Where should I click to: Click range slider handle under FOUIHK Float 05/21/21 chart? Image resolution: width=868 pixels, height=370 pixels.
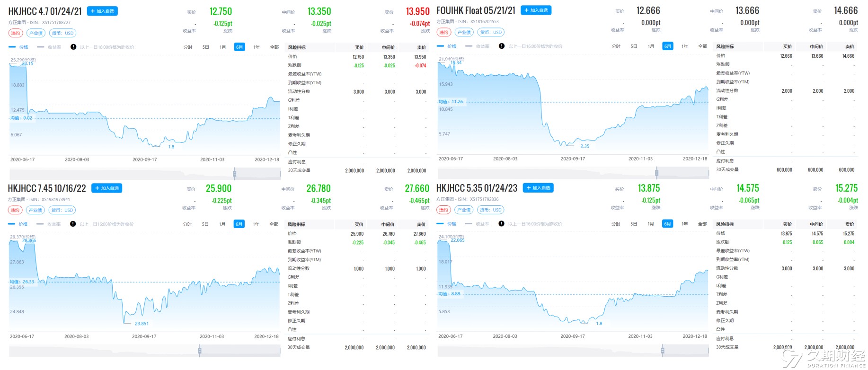coord(656,172)
